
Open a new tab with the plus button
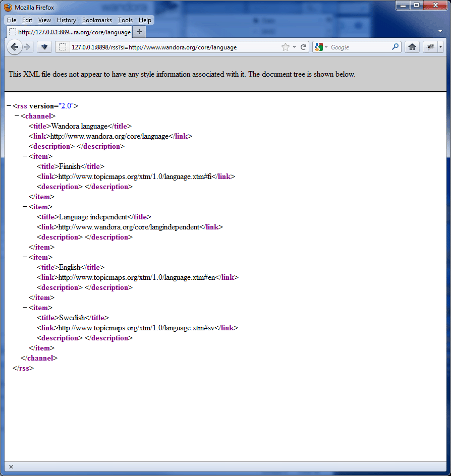click(139, 31)
